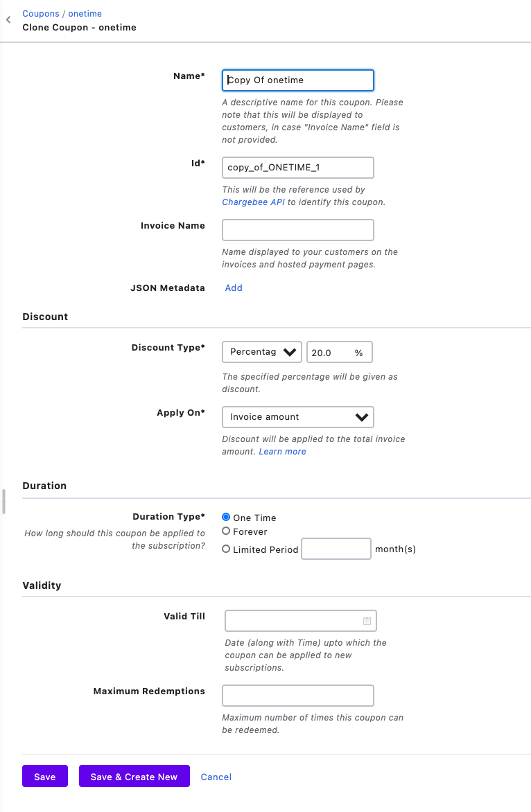
Task: Open the Discount Type dropdown
Action: pos(261,352)
